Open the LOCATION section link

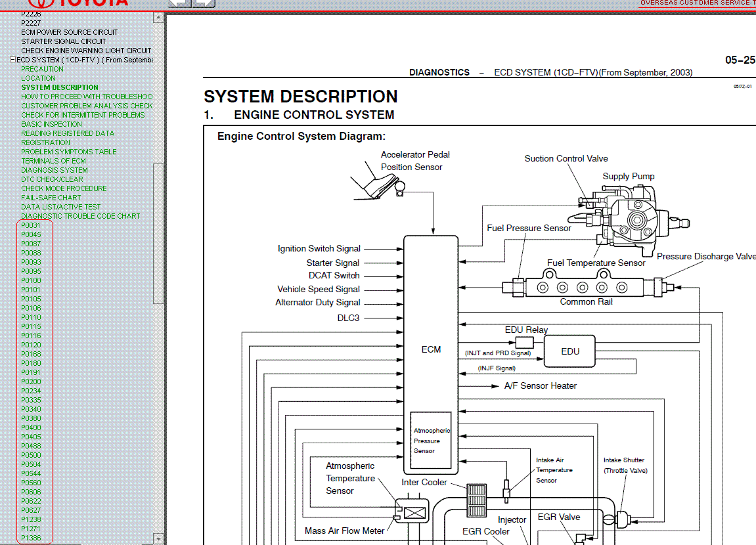pyautogui.click(x=38, y=78)
